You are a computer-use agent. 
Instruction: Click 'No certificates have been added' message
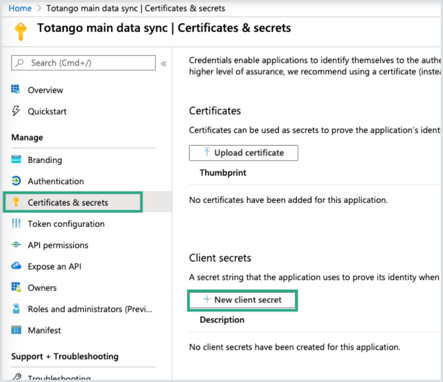tap(288, 200)
